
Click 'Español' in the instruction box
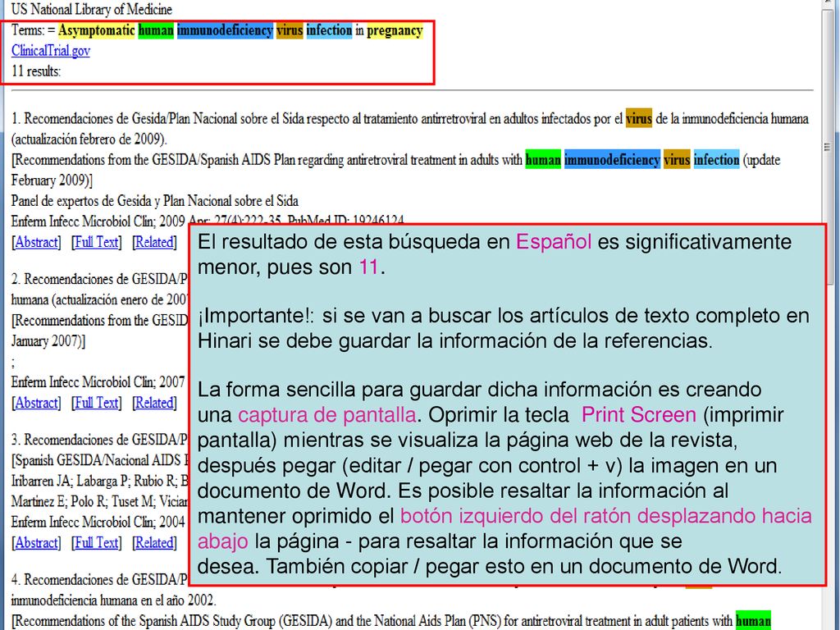[x=554, y=242]
